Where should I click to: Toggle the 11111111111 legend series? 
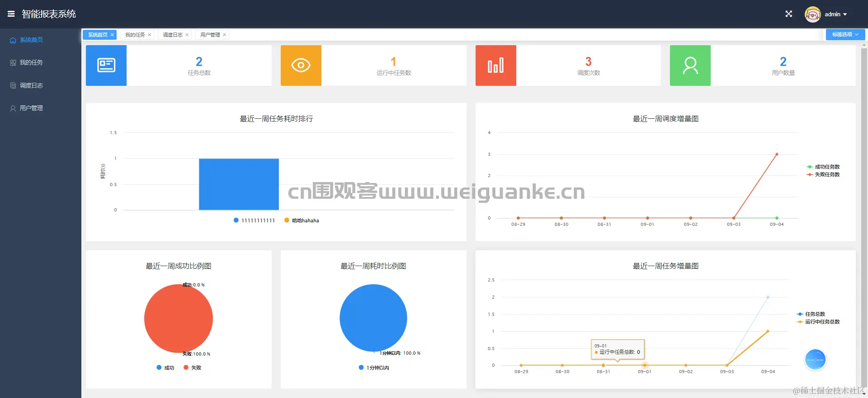(x=254, y=220)
